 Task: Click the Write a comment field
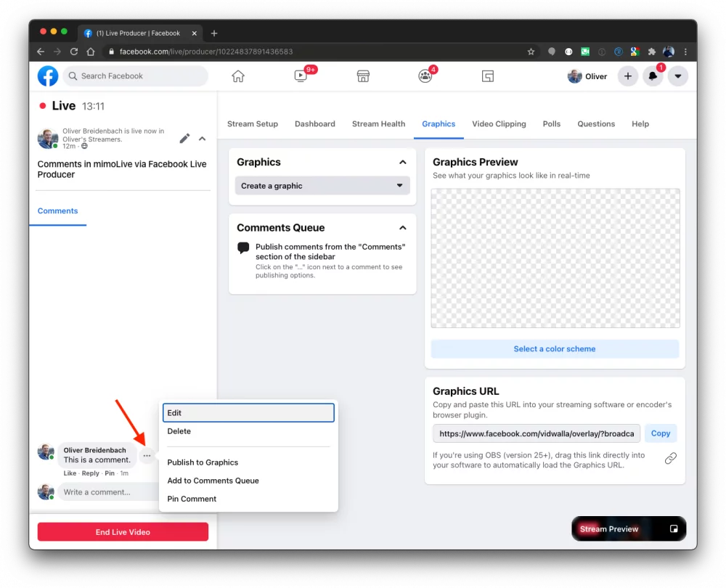(x=108, y=491)
